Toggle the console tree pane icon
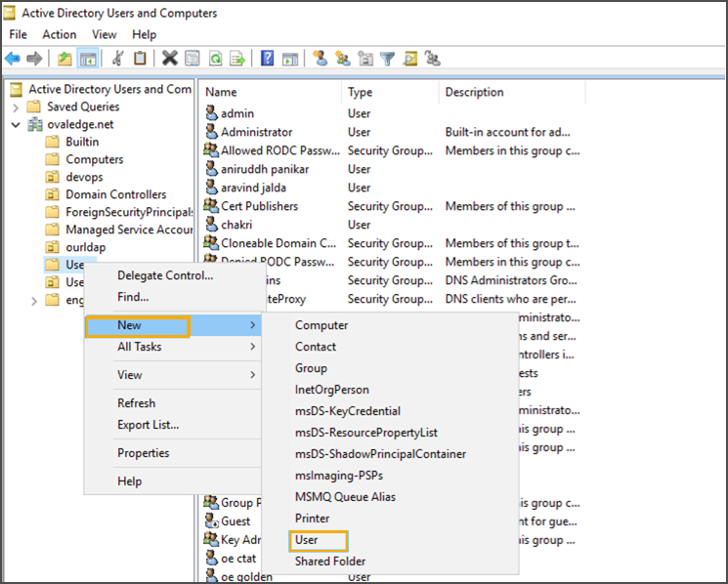This screenshot has width=728, height=584. coord(88,59)
